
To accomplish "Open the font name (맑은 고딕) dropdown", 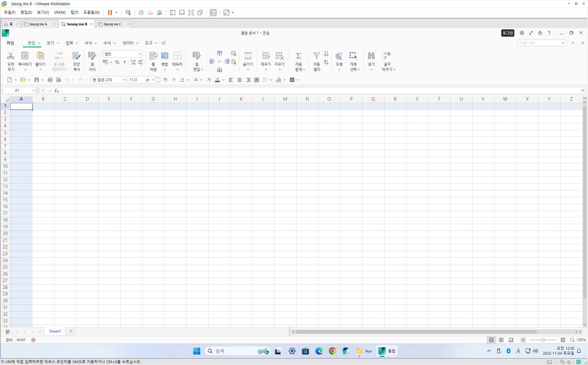I will click(124, 80).
